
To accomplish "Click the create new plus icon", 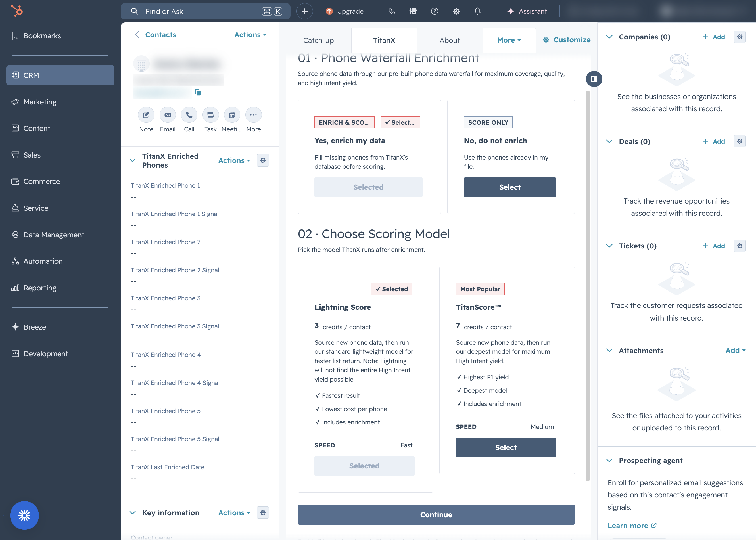I will click(x=304, y=11).
